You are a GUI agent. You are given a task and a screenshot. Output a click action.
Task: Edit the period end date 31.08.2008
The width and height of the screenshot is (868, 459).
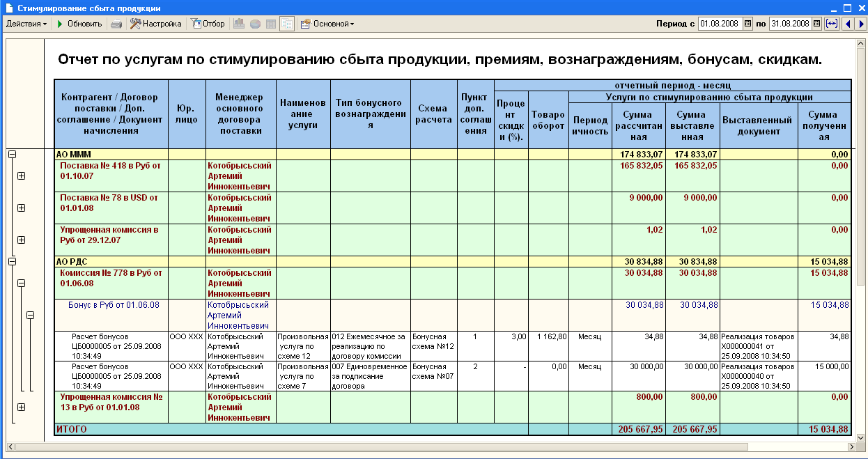coord(791,24)
